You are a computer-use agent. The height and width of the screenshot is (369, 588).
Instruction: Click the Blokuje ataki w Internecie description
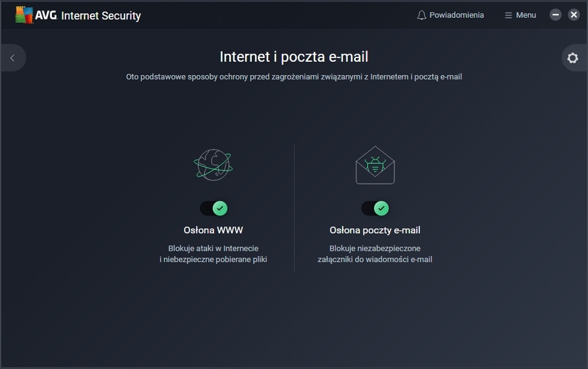(213, 254)
